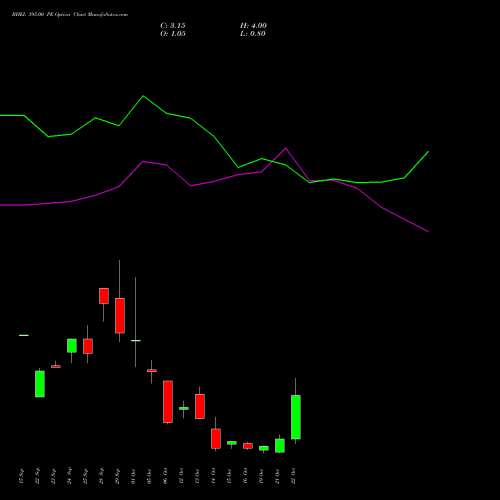Click the 21 Oct date label
This screenshot has width=500, height=500.
tap(277, 476)
